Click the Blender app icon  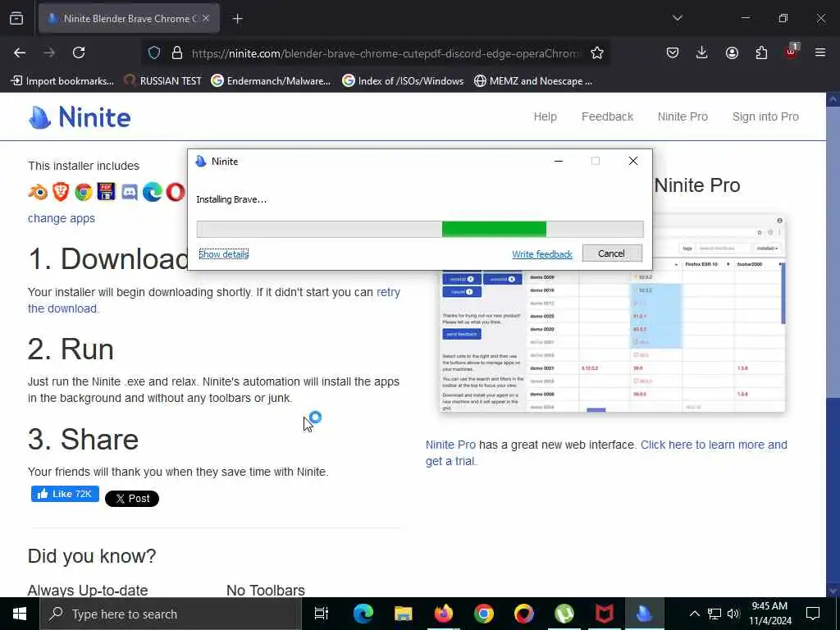point(38,192)
